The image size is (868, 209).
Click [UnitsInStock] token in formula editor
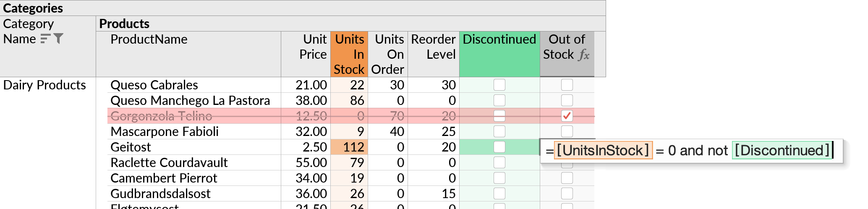(603, 150)
